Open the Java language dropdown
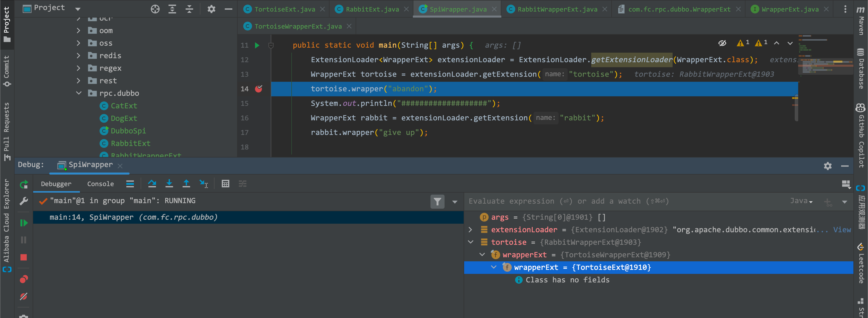This screenshot has width=868, height=318. 801,201
